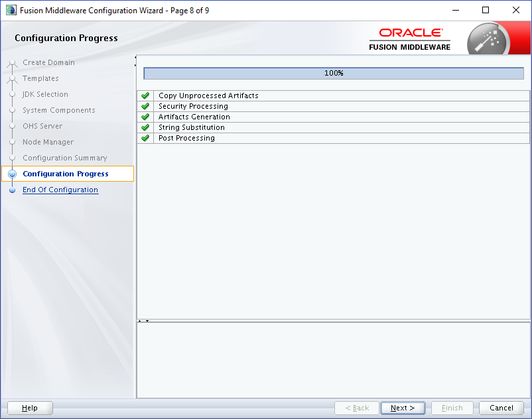The image size is (532, 419).
Task: Select the Artifacts Generation row
Action: tap(334, 117)
